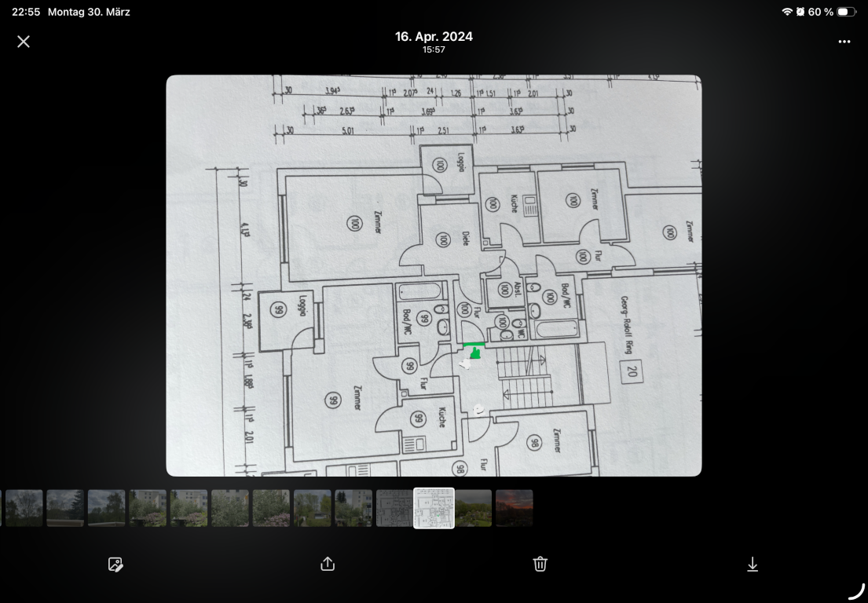Delete the photo with the trash icon
The image size is (868, 603).
(540, 564)
